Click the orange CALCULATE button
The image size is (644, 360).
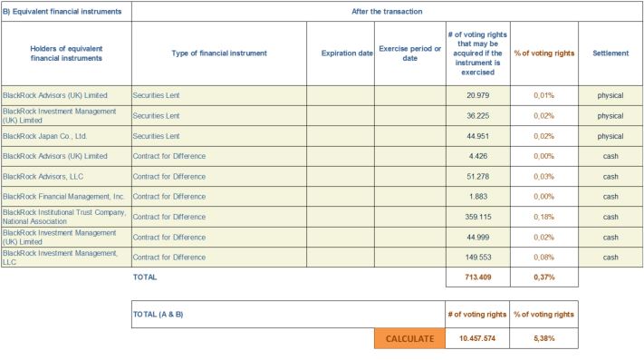click(409, 338)
